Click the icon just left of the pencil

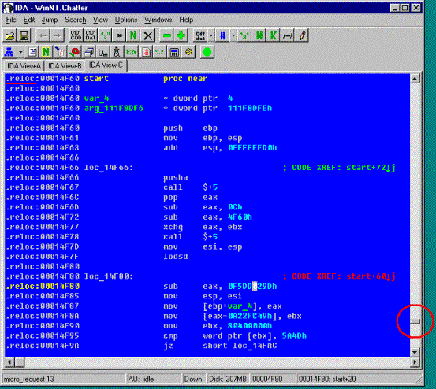(287, 35)
